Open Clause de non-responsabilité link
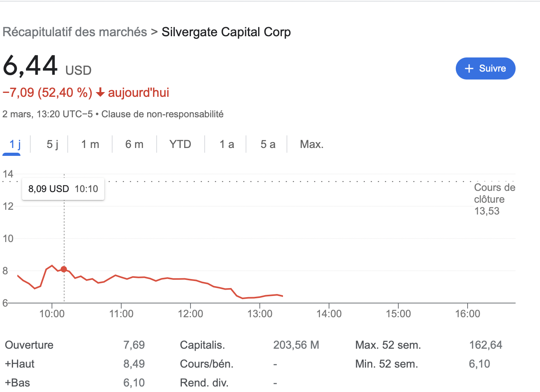Screen dimensions: 540x392 tap(163, 114)
